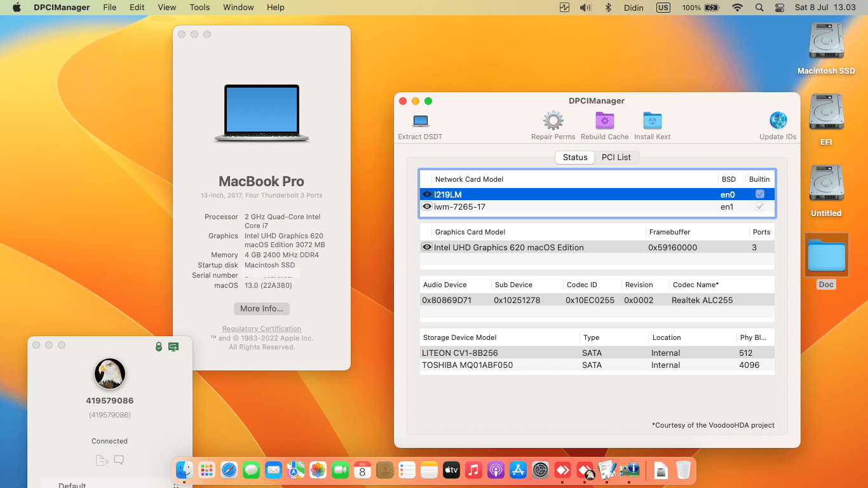The width and height of the screenshot is (868, 488).
Task: Open Notes from the dock
Action: [429, 470]
